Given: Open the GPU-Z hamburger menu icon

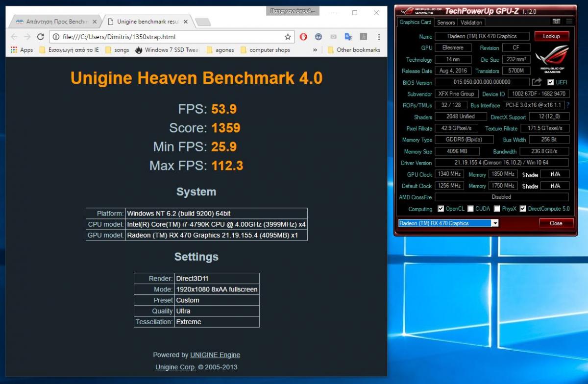Looking at the screenshot, I should 569,22.
